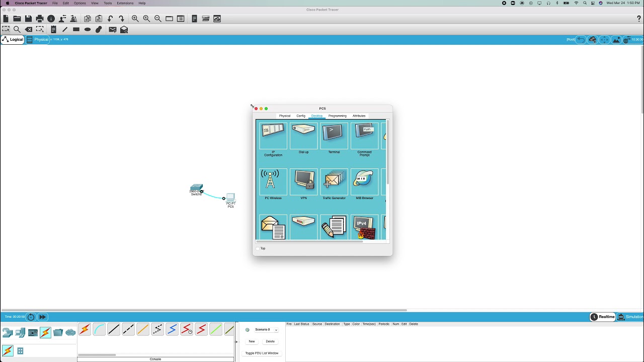This screenshot has height=362, width=644.
Task: Open the Tools menu in menu bar
Action: [x=108, y=3]
